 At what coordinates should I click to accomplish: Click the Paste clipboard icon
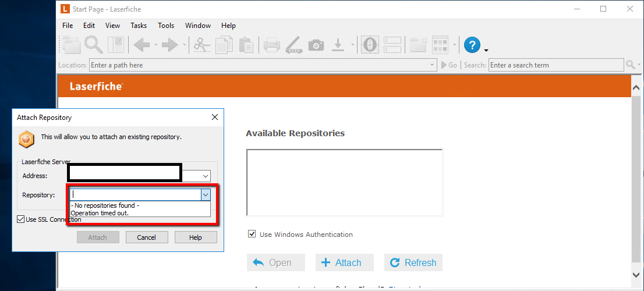click(x=246, y=45)
